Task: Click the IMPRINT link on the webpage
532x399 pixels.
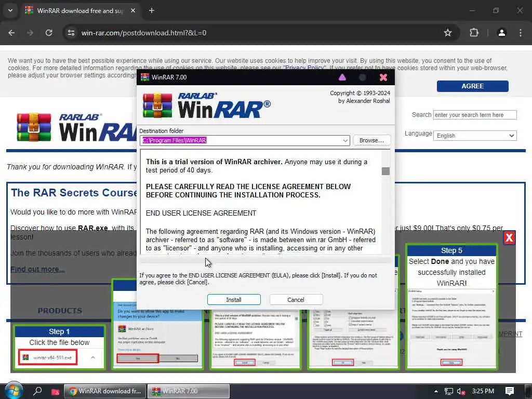Action: coord(510,334)
